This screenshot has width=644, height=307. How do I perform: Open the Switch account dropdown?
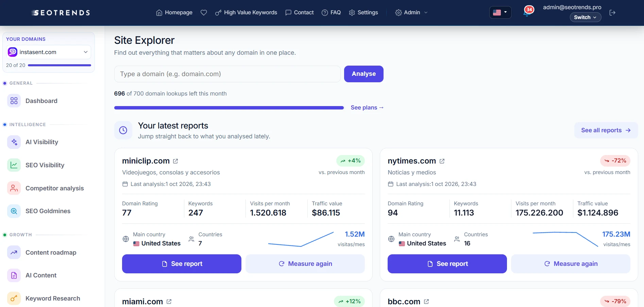click(585, 17)
